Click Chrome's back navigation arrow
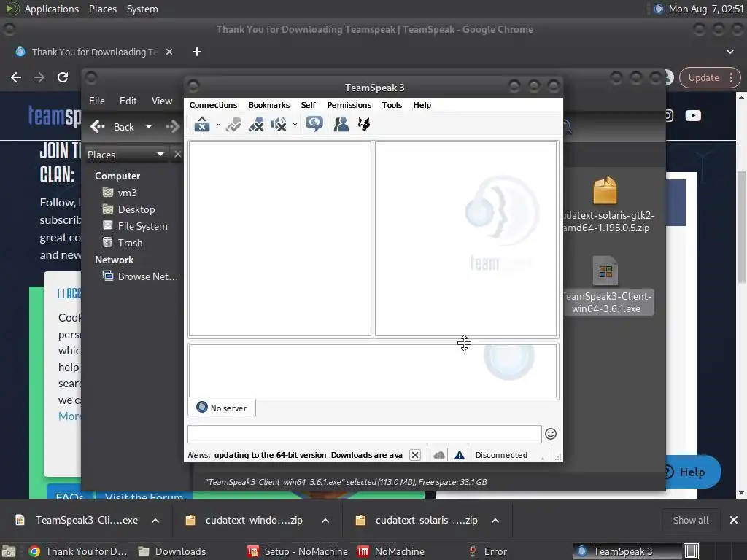 [x=16, y=77]
